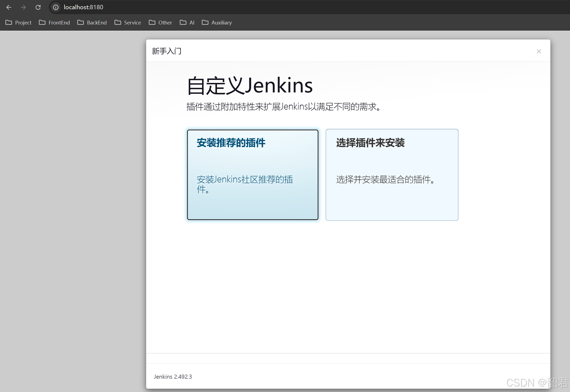Viewport: 570px width, 392px height.
Task: Click the 新手入门 dialog title
Action: pyautogui.click(x=167, y=51)
